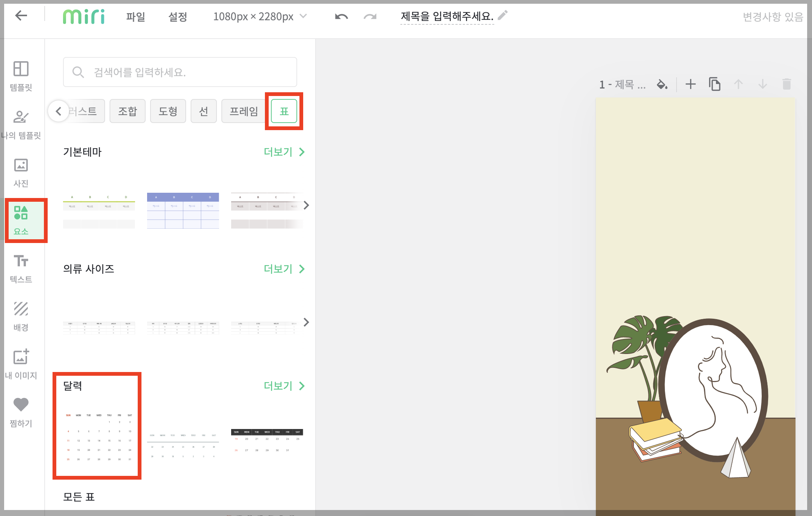Click the undo arrow in top bar
The width and height of the screenshot is (812, 516).
(x=341, y=16)
